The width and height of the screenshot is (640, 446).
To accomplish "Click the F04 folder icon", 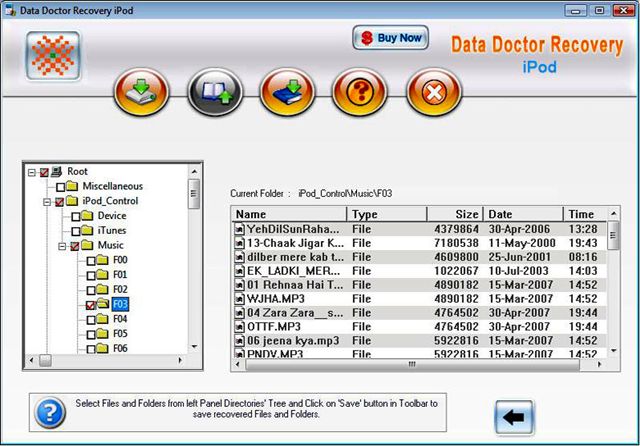I will tap(102, 319).
